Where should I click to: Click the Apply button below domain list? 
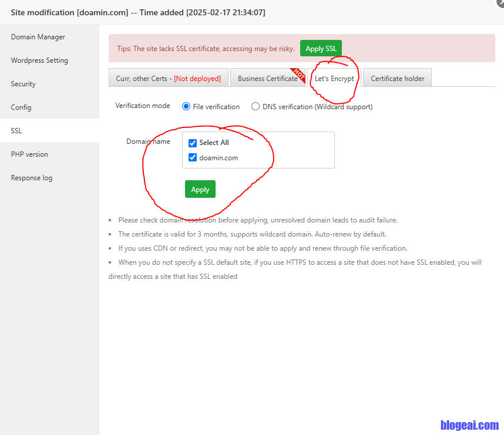tap(200, 190)
